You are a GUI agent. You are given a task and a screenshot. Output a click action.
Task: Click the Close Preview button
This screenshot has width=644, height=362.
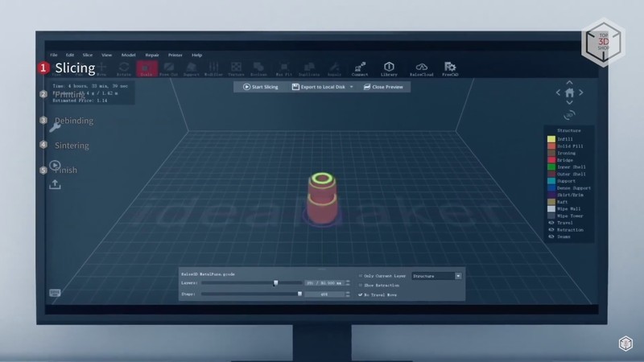(383, 87)
